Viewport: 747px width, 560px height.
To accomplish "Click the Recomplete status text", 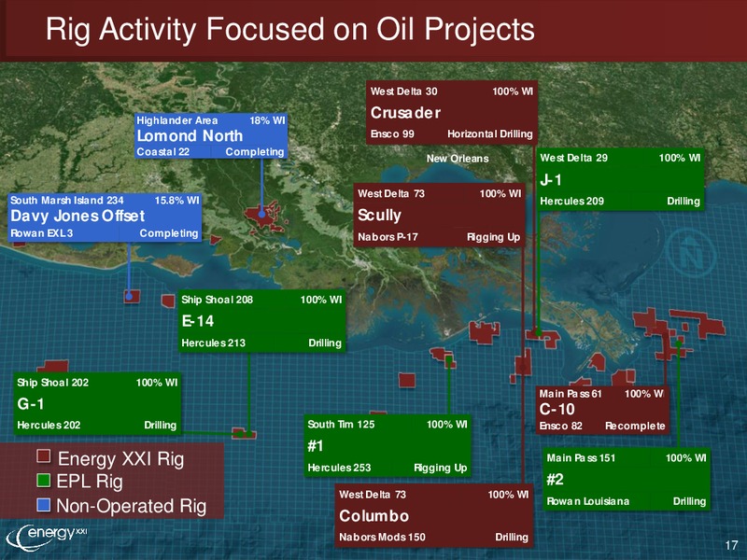I will coord(635,426).
